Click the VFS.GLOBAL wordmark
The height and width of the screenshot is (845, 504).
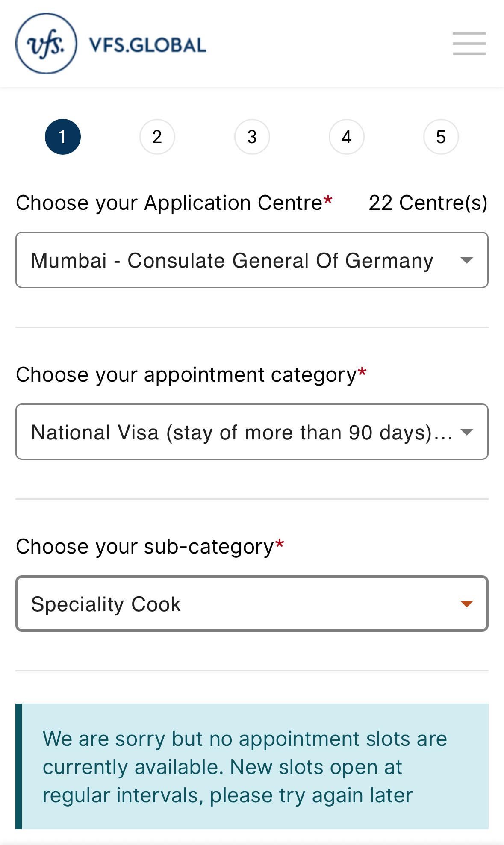(x=147, y=45)
